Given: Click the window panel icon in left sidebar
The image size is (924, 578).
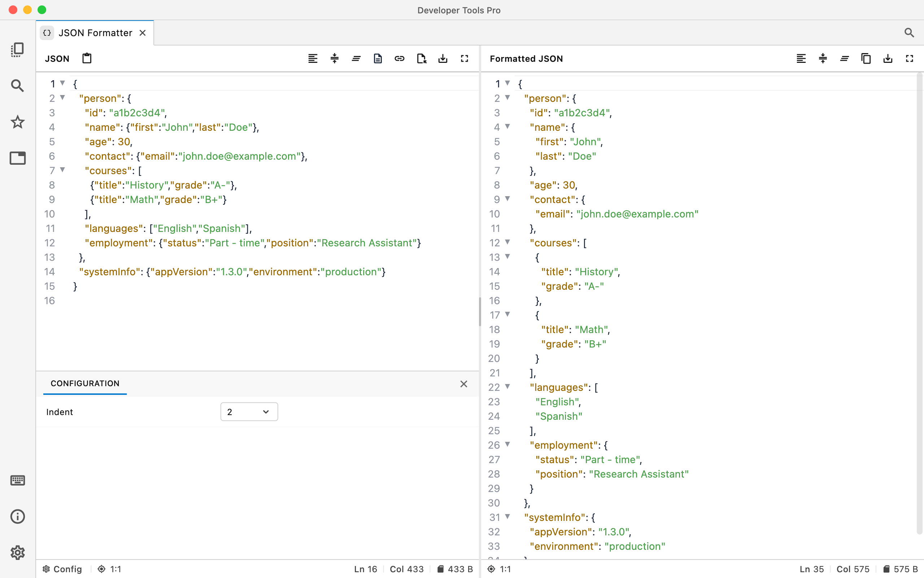Looking at the screenshot, I should [18, 158].
